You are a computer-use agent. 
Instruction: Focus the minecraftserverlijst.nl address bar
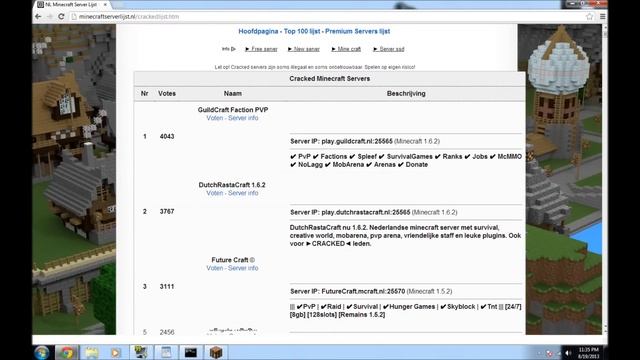(327, 17)
